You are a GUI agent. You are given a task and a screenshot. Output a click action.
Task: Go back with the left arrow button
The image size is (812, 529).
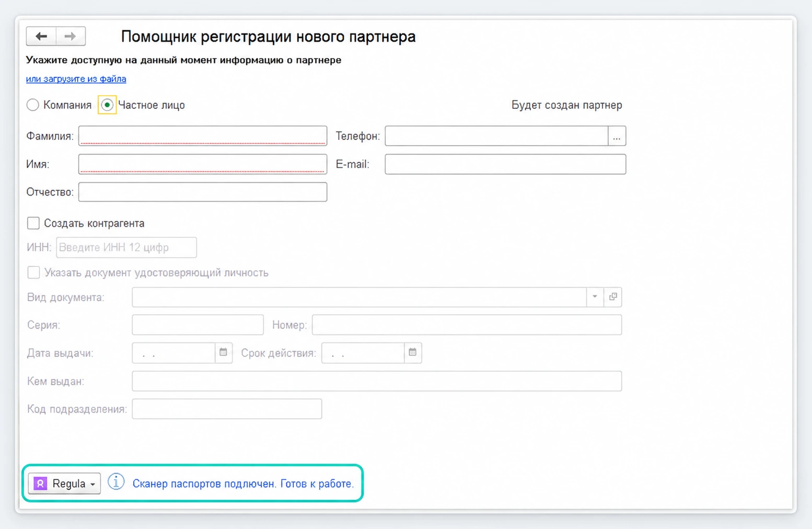[41, 36]
